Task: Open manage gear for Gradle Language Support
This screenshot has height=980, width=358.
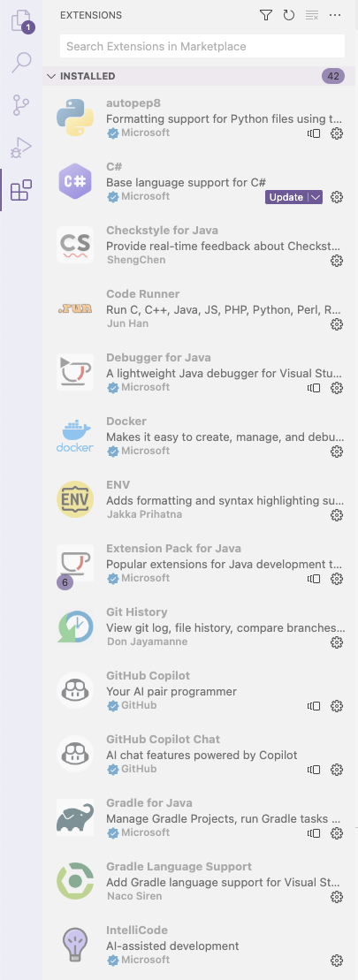Action: (337, 897)
